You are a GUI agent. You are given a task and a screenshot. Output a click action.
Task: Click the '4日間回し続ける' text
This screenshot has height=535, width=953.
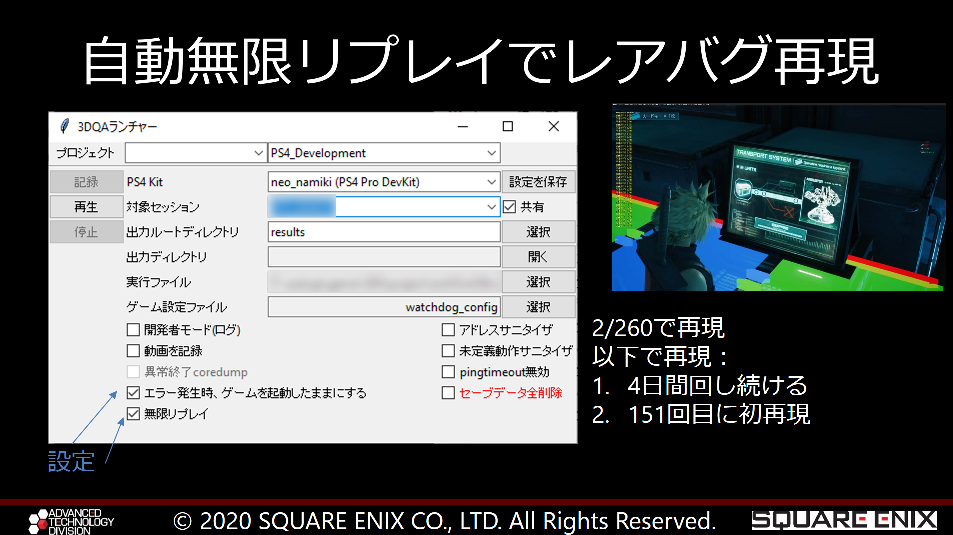coord(717,385)
